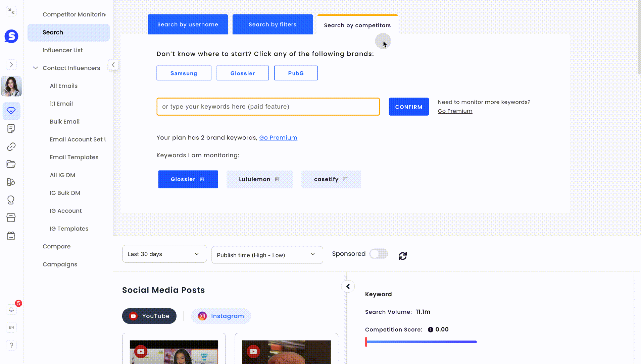Open the notifications bell icon

11,309
